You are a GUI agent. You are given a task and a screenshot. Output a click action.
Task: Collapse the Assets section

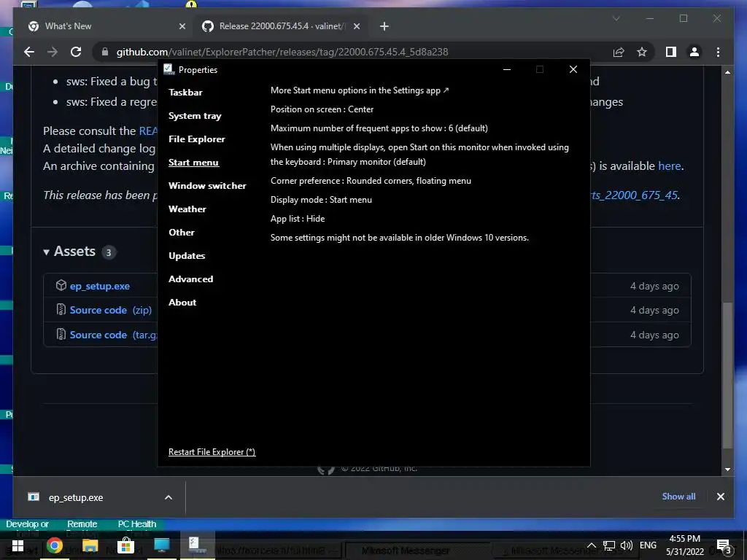click(x=46, y=252)
